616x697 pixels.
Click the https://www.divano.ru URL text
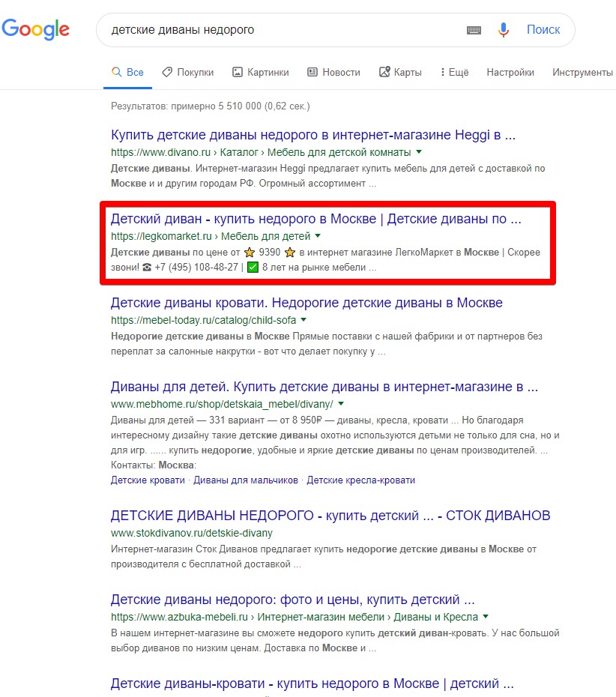(160, 152)
